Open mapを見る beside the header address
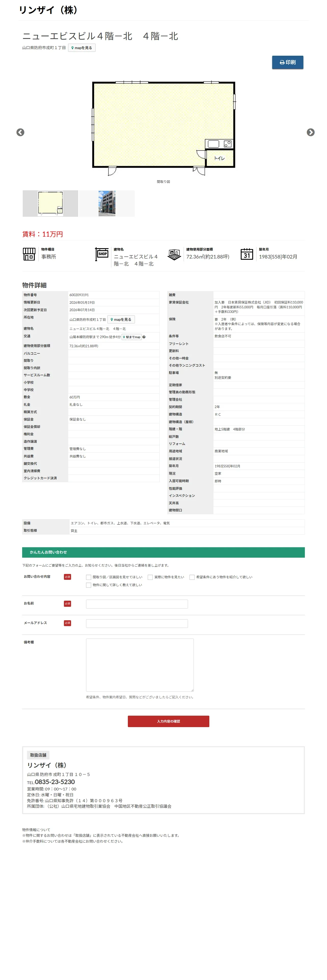Screen dimensions: 327x980 [82, 48]
